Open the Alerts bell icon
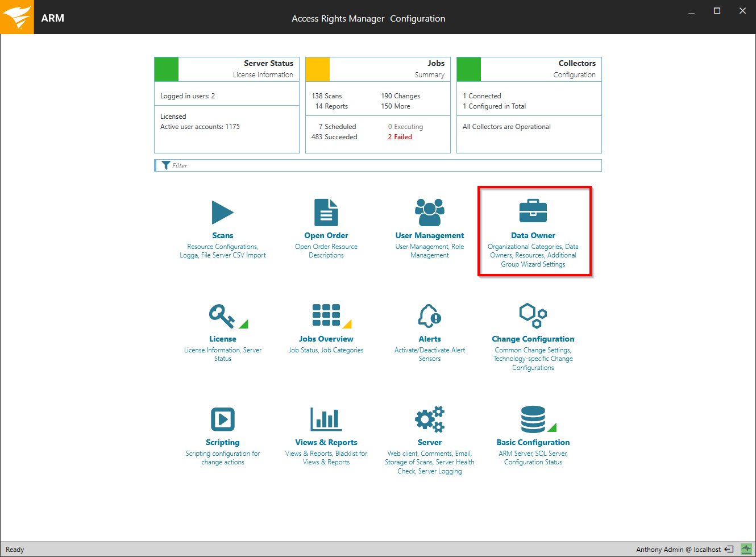 point(429,316)
